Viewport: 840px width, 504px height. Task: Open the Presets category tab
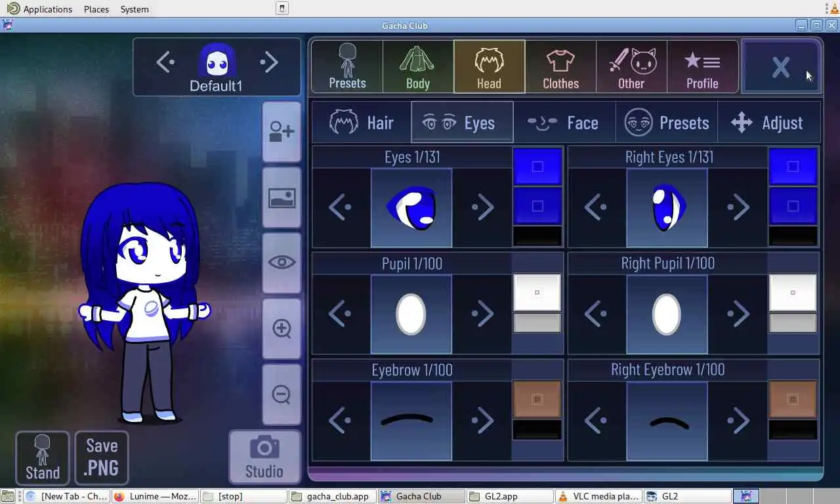pos(347,66)
